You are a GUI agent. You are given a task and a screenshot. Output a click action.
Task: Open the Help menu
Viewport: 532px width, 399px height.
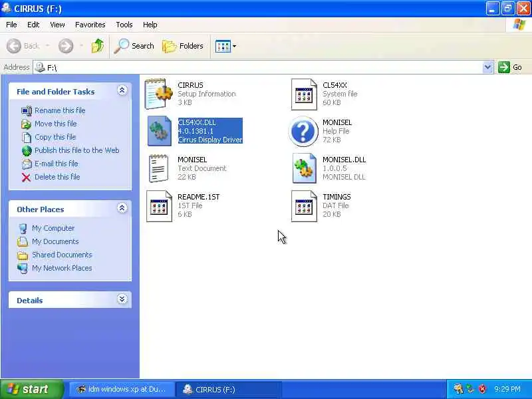tap(150, 25)
